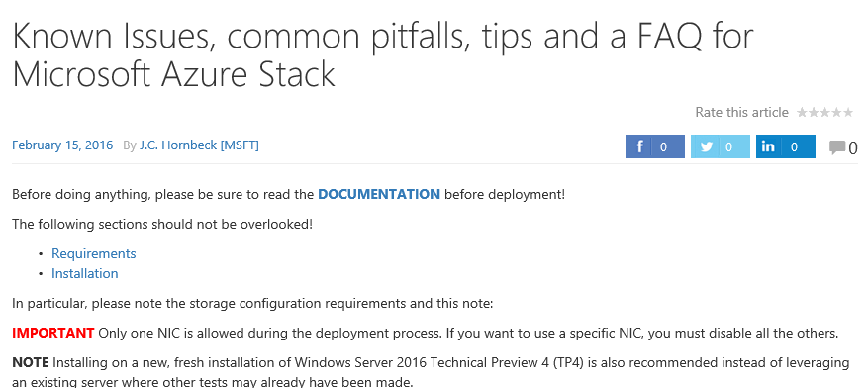
Task: Rate the article three stars
Action: (x=824, y=113)
